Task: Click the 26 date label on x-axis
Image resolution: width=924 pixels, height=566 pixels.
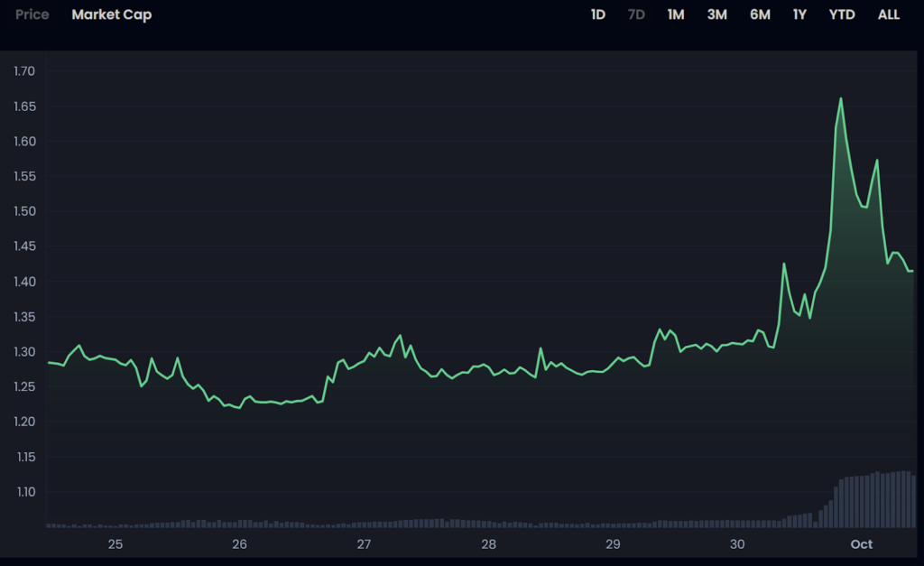Action: click(239, 544)
